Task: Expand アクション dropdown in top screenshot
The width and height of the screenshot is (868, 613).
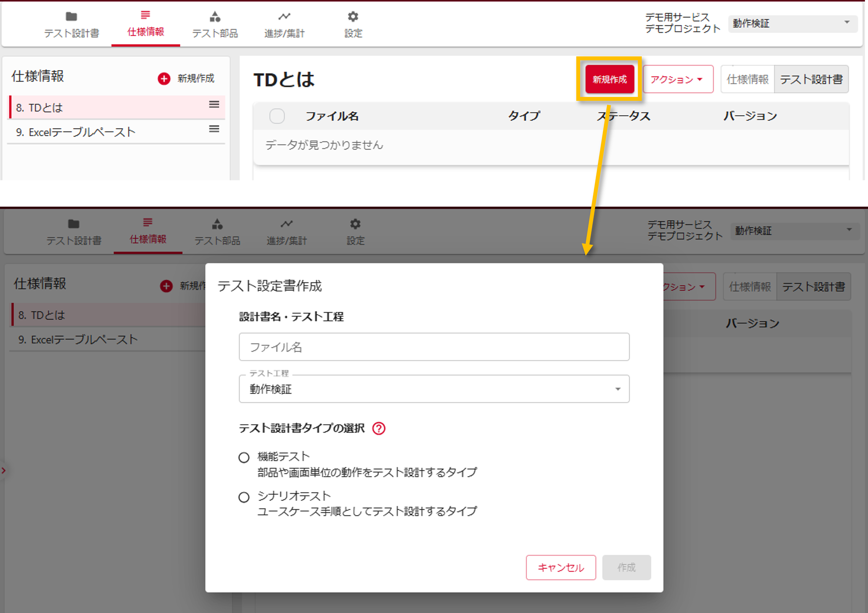Action: pos(678,79)
